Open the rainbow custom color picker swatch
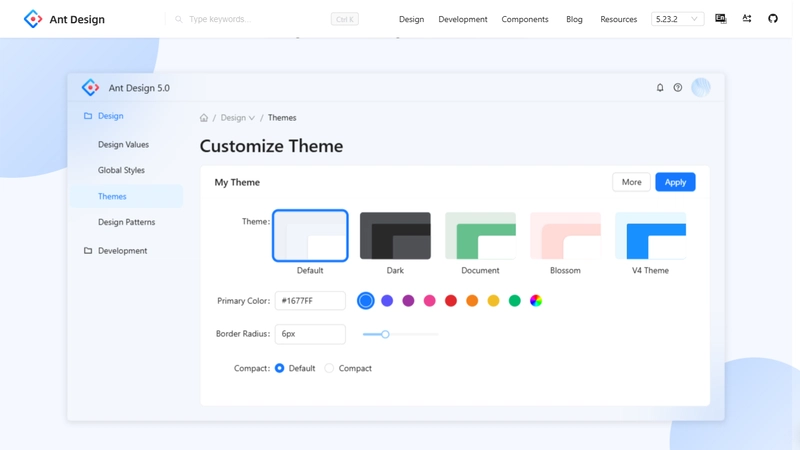Image resolution: width=800 pixels, height=450 pixels. point(536,301)
